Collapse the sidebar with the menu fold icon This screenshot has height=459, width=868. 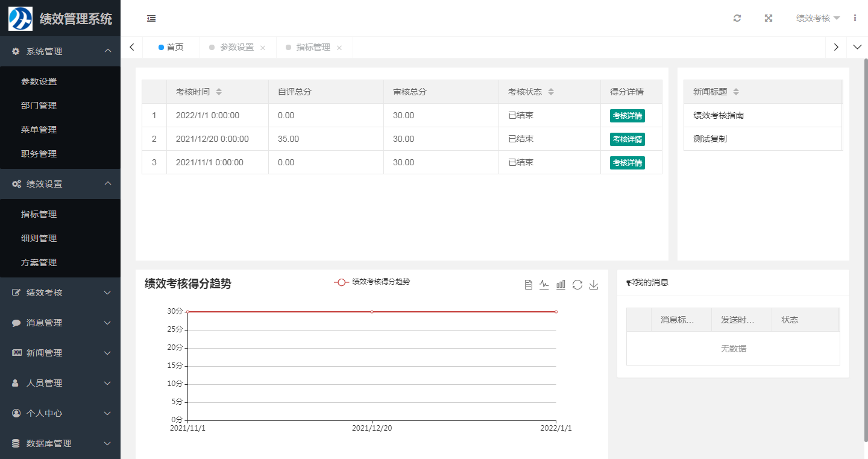[x=151, y=19]
